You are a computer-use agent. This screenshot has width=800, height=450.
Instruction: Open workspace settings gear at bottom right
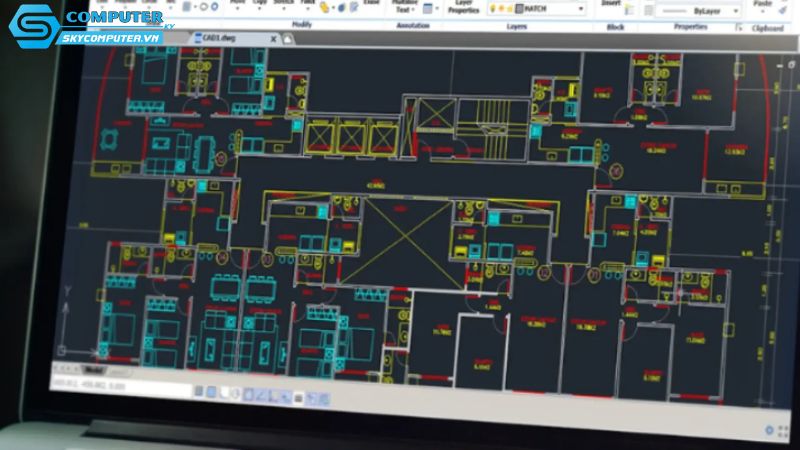coord(769,430)
